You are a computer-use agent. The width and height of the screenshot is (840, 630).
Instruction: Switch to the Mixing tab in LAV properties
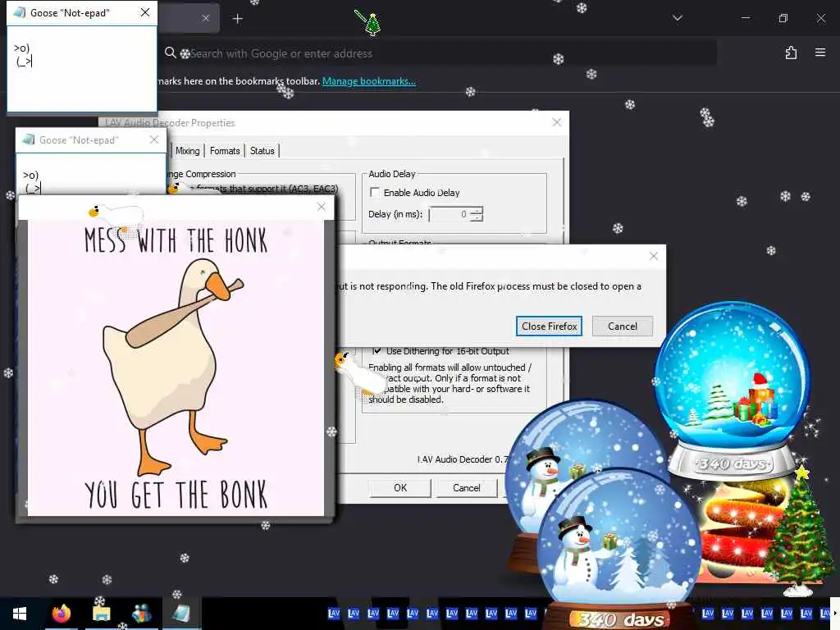point(188,151)
